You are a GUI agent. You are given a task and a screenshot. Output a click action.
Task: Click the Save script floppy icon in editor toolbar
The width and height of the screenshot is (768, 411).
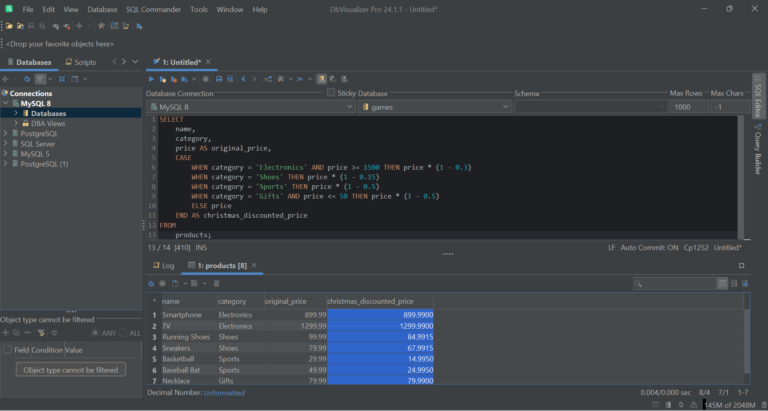219,79
